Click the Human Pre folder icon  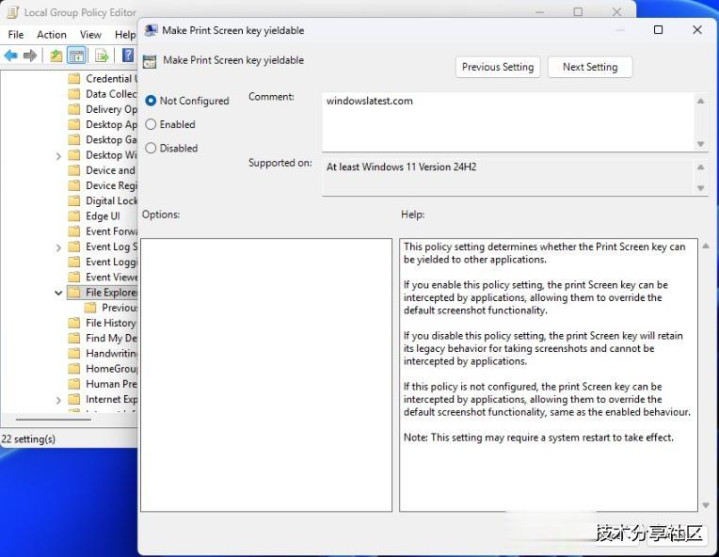tap(74, 384)
